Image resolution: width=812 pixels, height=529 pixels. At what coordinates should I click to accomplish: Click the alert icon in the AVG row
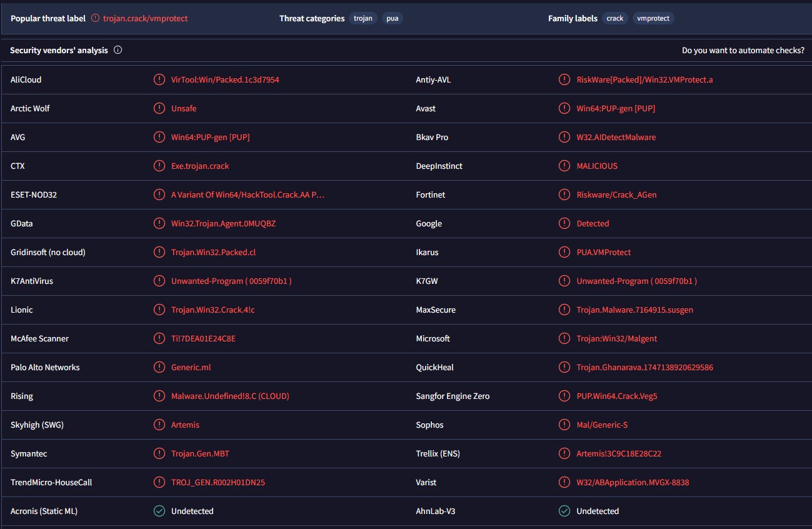(x=159, y=137)
